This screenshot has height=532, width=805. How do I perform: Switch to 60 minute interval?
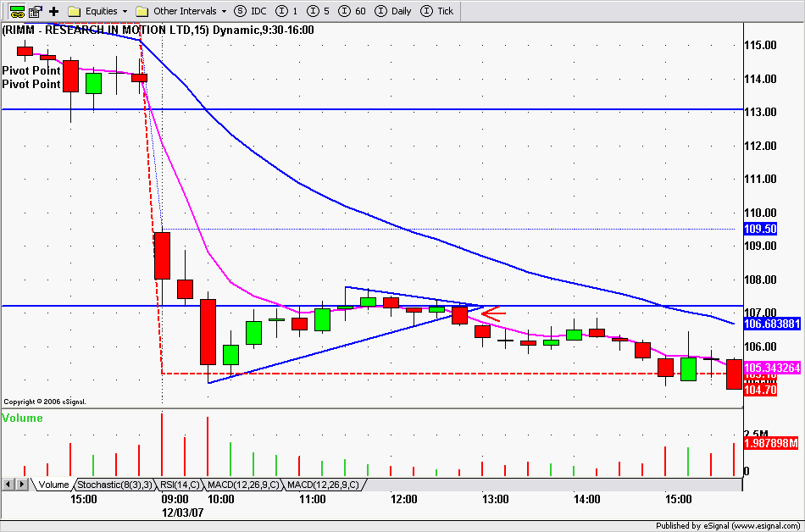click(353, 11)
